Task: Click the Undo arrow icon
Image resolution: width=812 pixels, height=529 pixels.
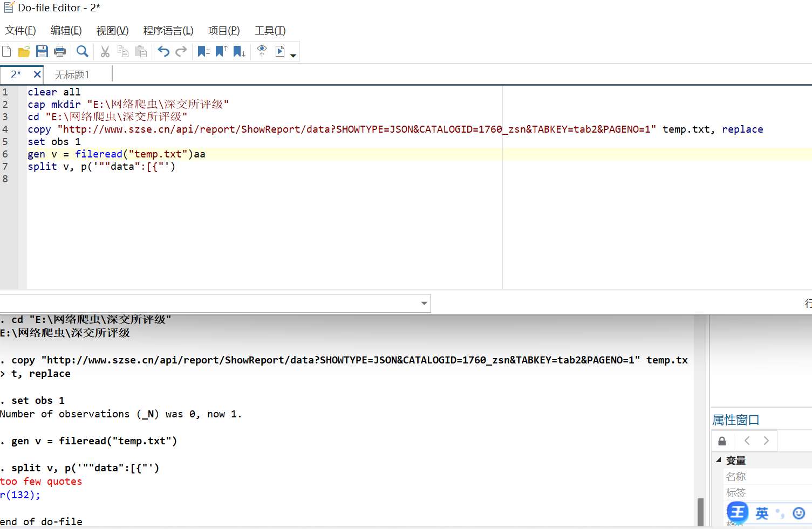Action: (x=163, y=51)
